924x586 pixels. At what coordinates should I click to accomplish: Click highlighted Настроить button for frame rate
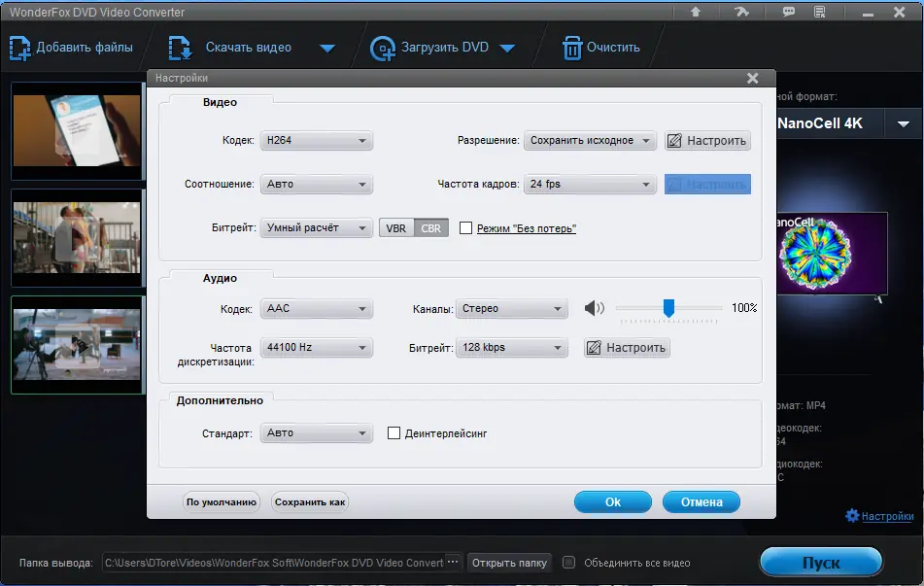point(707,184)
